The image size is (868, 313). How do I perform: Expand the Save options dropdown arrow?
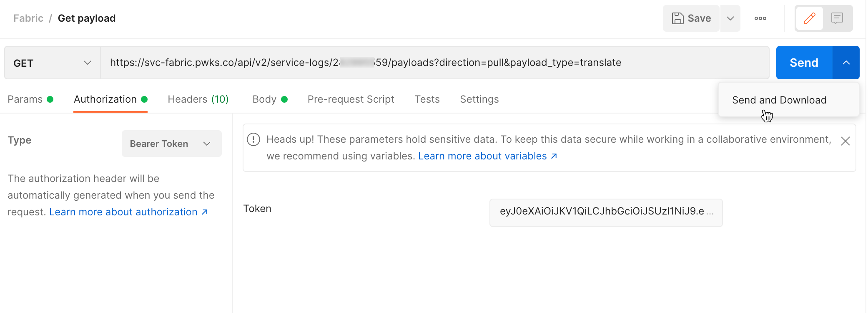point(730,18)
